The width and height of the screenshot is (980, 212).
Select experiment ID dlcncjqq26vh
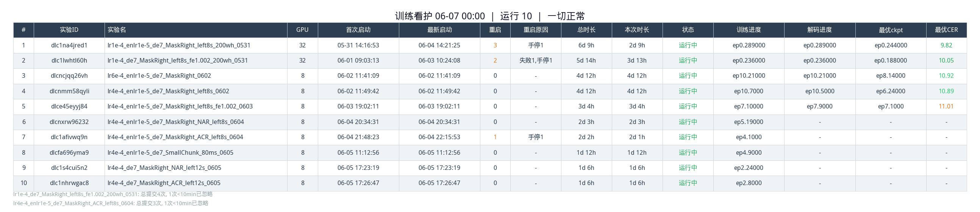[x=69, y=76]
